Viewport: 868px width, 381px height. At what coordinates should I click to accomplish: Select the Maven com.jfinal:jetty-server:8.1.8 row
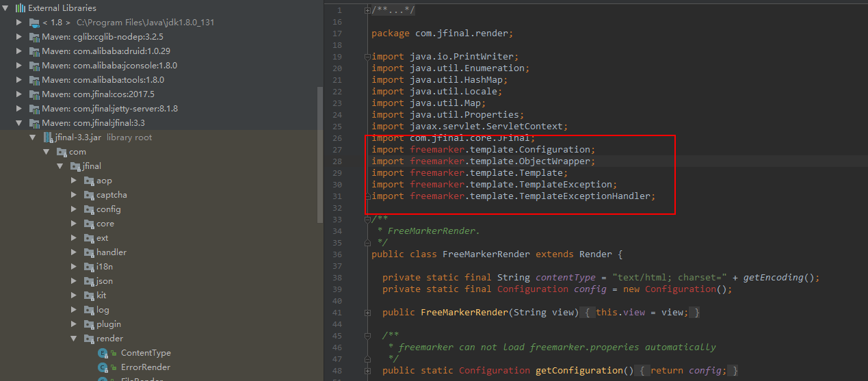pyautogui.click(x=162, y=109)
